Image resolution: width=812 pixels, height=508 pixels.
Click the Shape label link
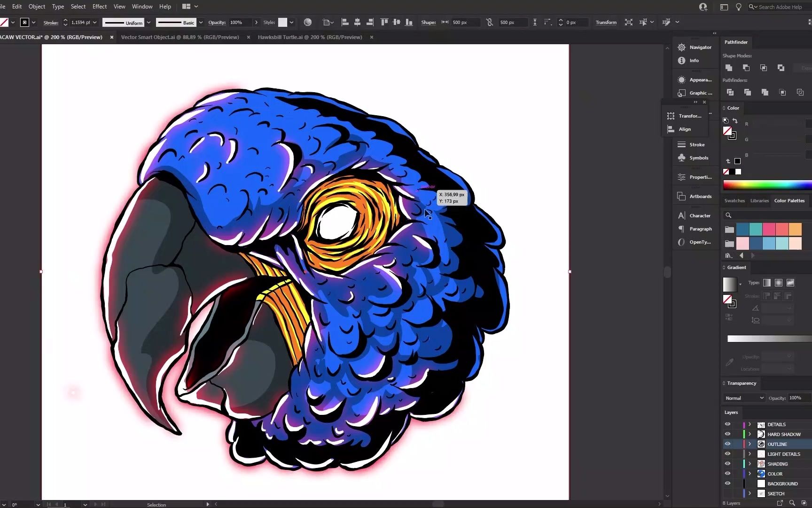pos(428,22)
